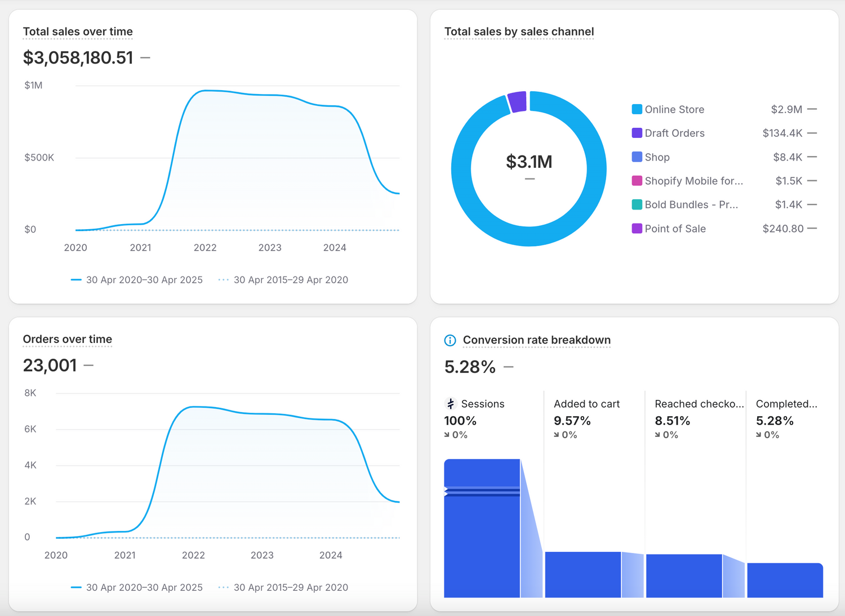Open the Total sales over time report
The image size is (845, 616).
78,32
